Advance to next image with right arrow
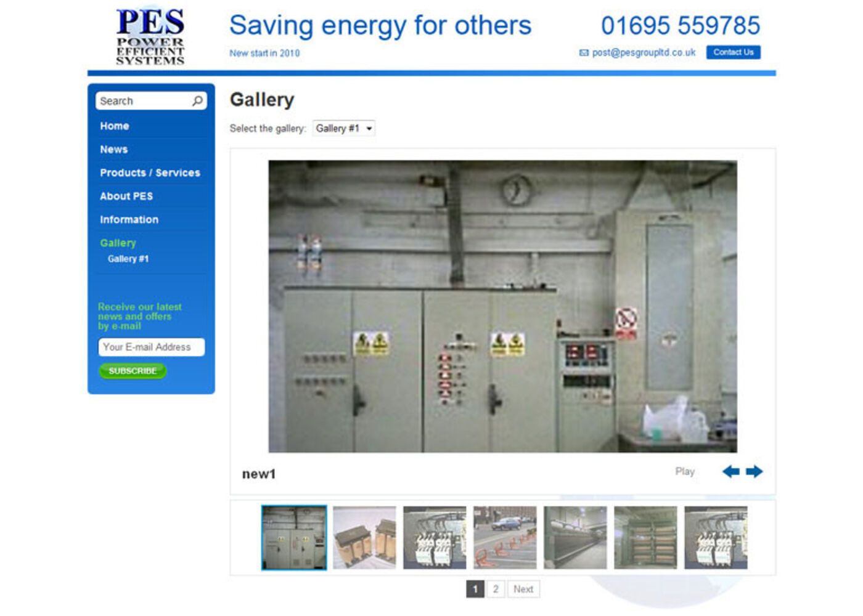The image size is (863, 616). click(755, 472)
